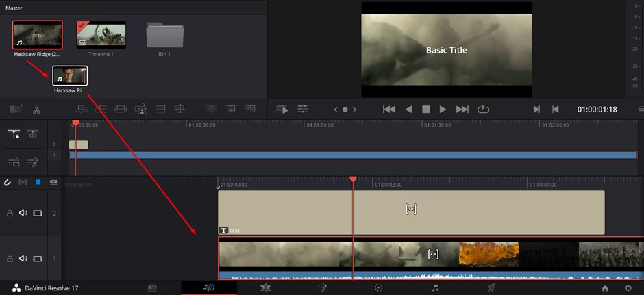Go to the next marker chevron
Screen dimensions: 644x295
pyautogui.click(x=354, y=110)
